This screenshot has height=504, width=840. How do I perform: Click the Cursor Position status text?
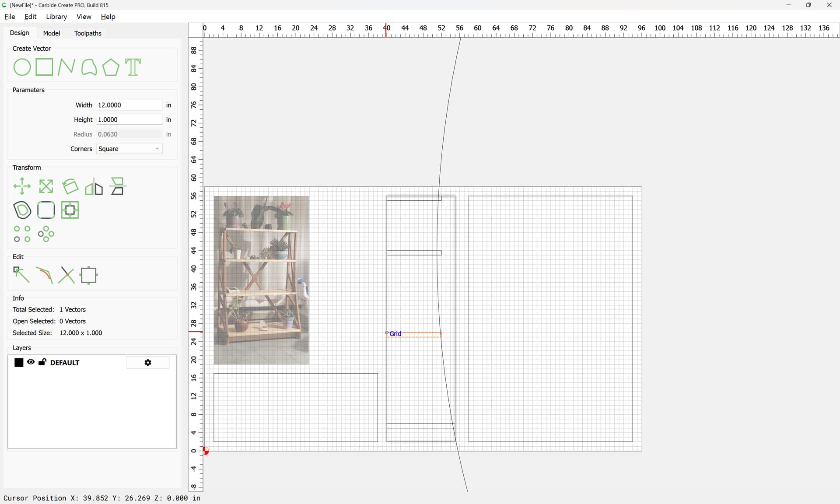click(x=102, y=498)
